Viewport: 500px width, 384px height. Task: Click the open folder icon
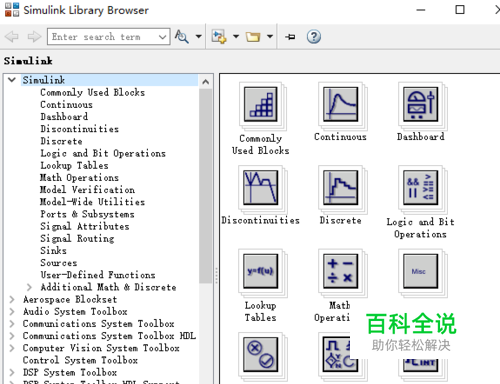click(x=253, y=36)
